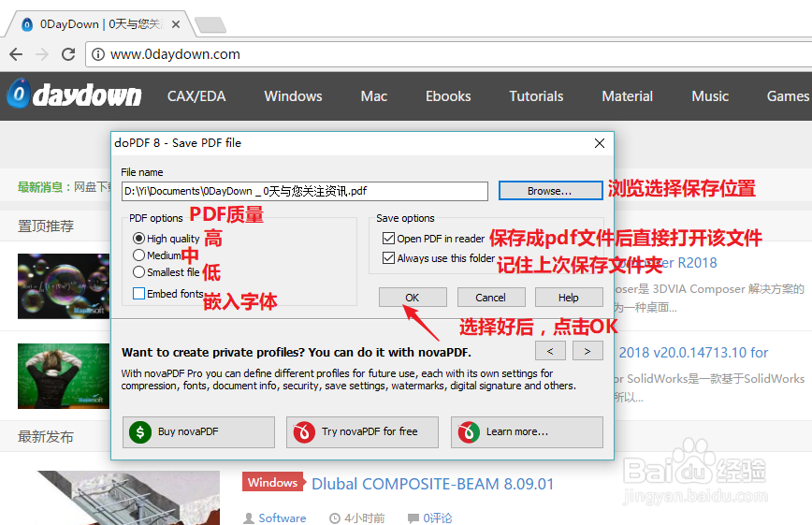Open the 2018 v20.0.14713.10 article link
The height and width of the screenshot is (525, 812).
point(693,353)
